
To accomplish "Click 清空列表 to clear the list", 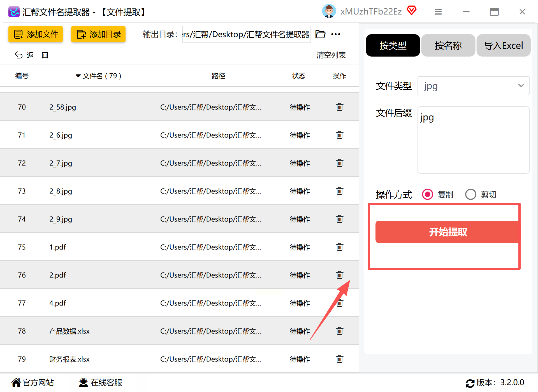I will (x=331, y=55).
